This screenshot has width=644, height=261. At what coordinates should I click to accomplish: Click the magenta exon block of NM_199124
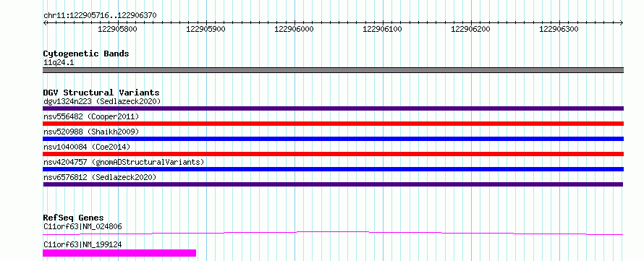click(119, 253)
